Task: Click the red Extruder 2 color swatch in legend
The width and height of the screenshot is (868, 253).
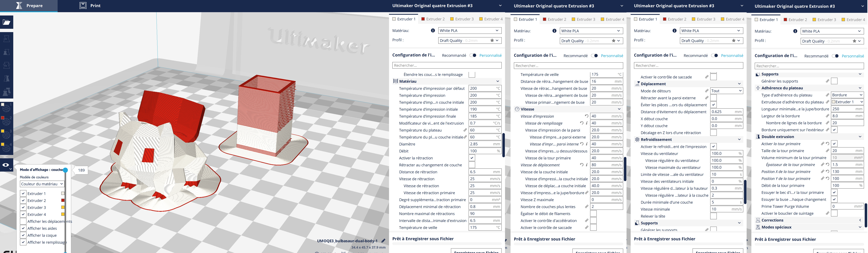Action: (x=63, y=201)
